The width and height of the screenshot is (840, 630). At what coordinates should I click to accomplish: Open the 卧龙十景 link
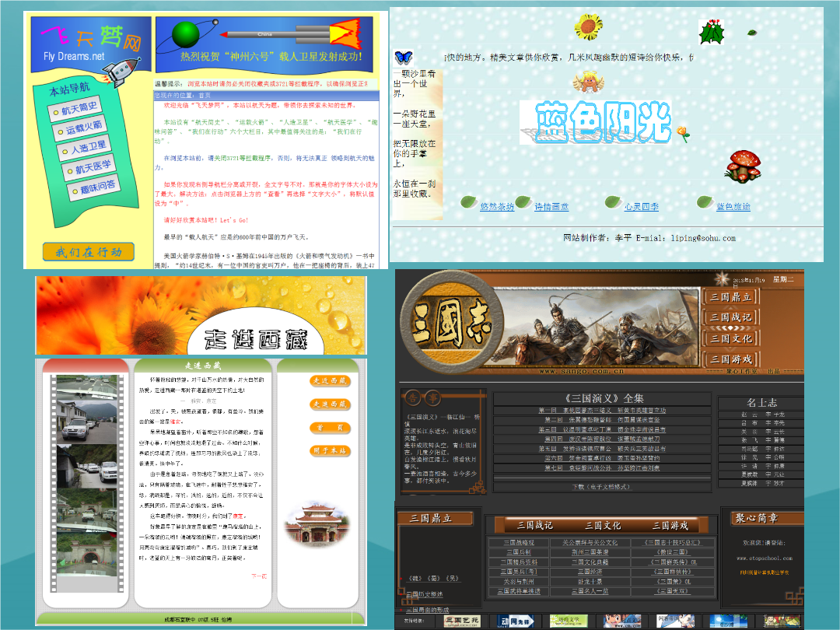tap(590, 581)
